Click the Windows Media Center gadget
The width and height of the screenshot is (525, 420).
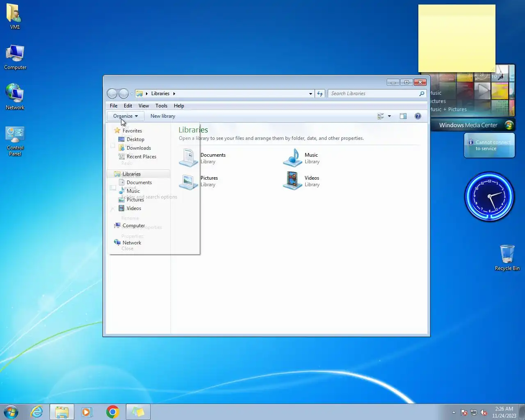point(472,98)
